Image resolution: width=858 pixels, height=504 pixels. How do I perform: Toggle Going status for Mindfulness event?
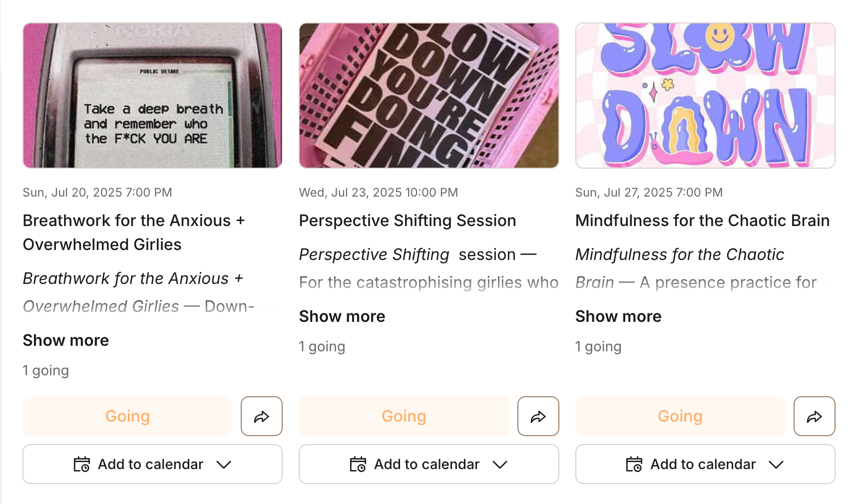point(680,416)
